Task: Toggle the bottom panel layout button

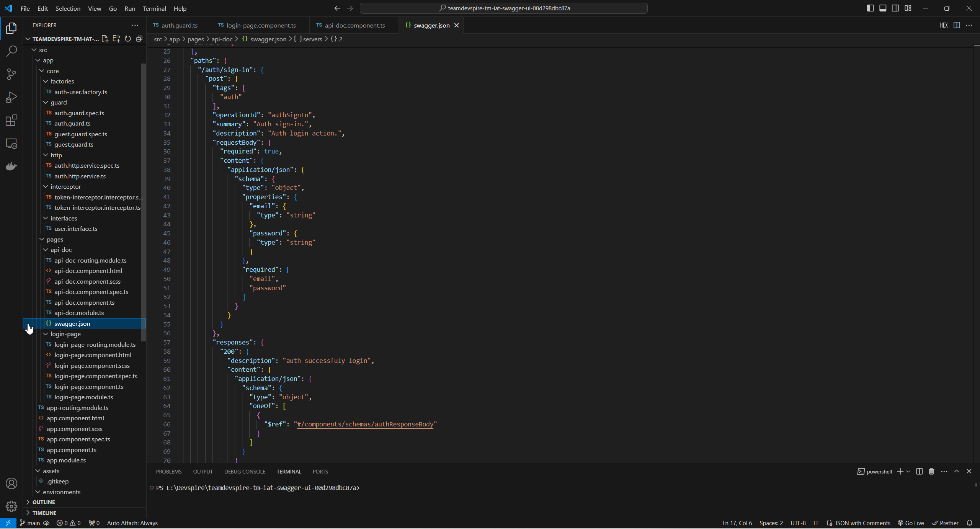Action: pyautogui.click(x=883, y=8)
